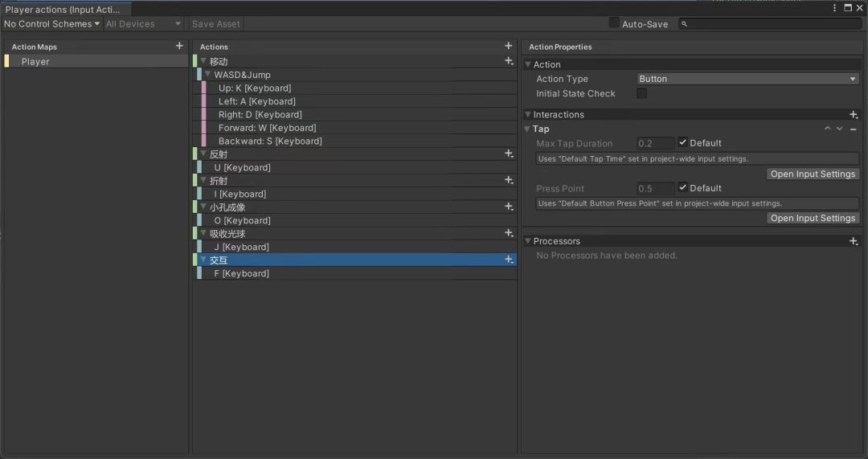Add a new action map with plus icon
Image resolution: width=868 pixels, height=459 pixels.
pos(178,46)
